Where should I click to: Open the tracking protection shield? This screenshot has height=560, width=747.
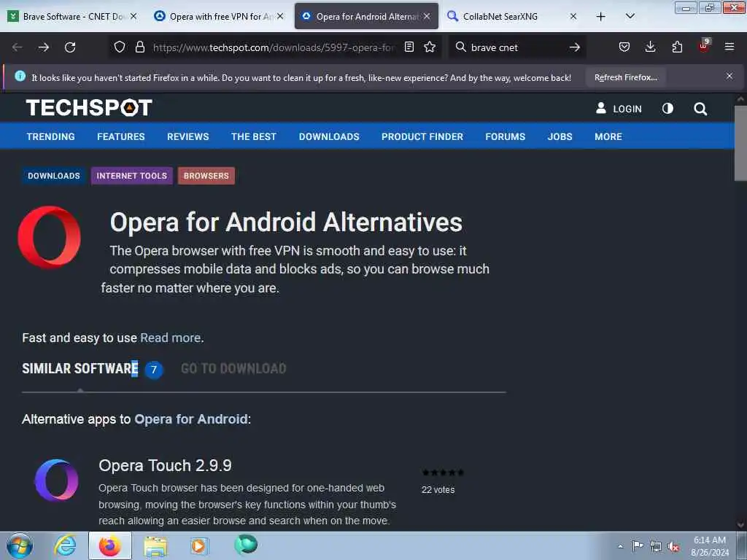(120, 47)
